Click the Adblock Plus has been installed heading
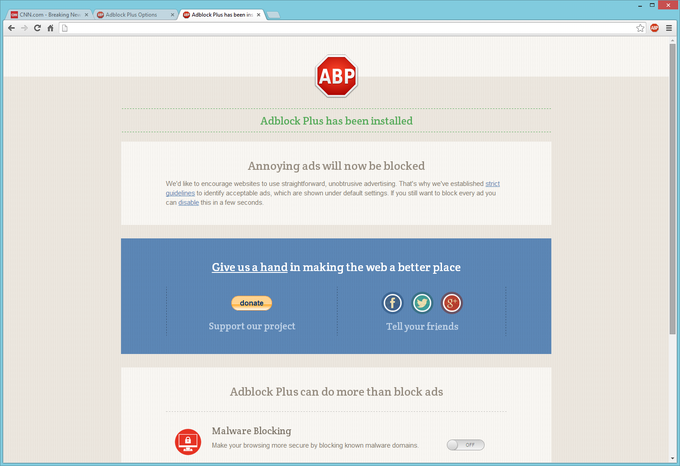Screen dimensions: 680x466 click(x=337, y=121)
